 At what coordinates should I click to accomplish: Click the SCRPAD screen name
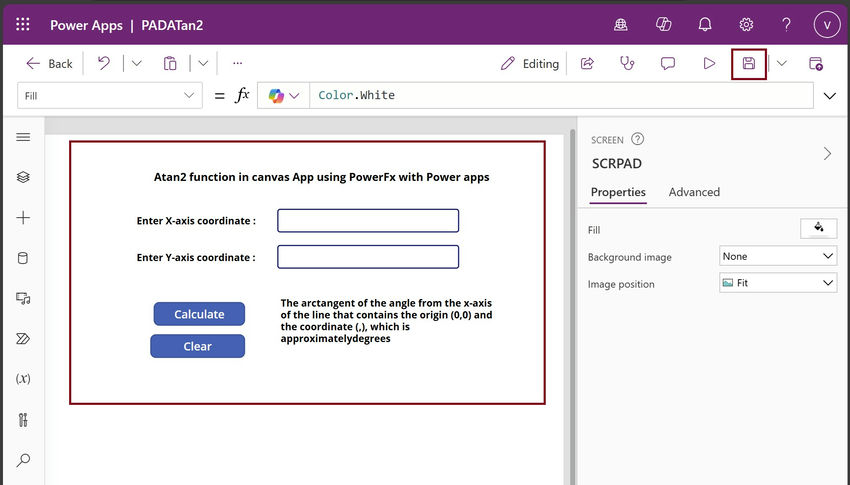[x=617, y=164]
